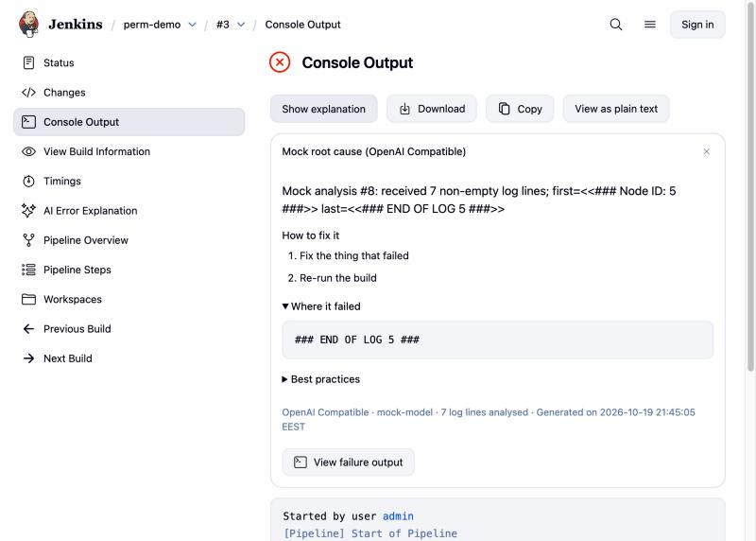This screenshot has width=756, height=541.
Task: Close the Mock root cause panel
Action: tap(706, 151)
